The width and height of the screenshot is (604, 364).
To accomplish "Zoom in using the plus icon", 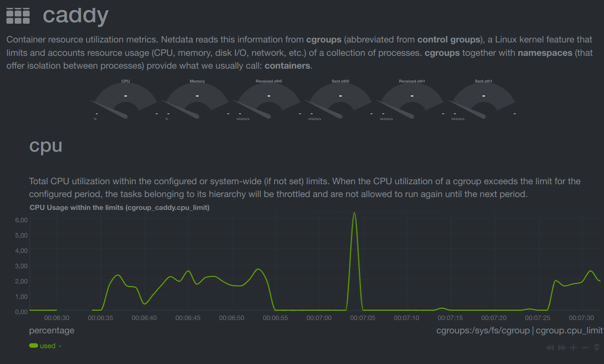I will [x=573, y=347].
